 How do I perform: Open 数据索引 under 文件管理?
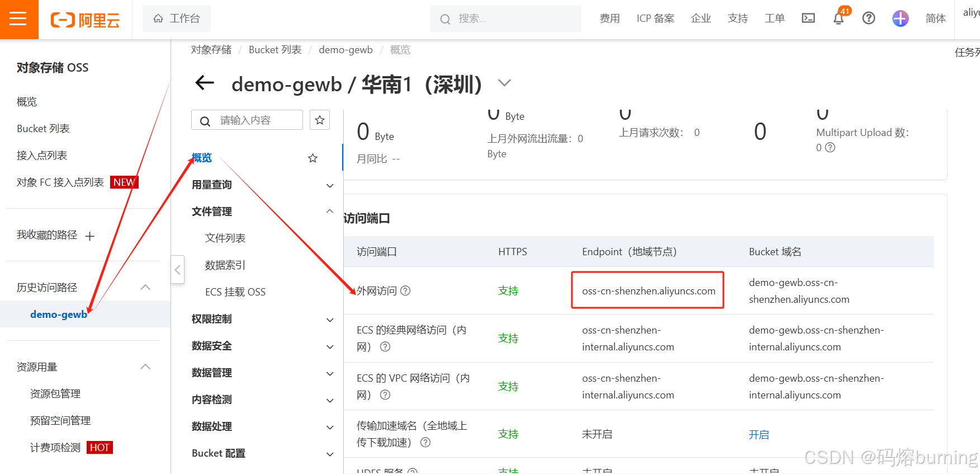pyautogui.click(x=225, y=265)
